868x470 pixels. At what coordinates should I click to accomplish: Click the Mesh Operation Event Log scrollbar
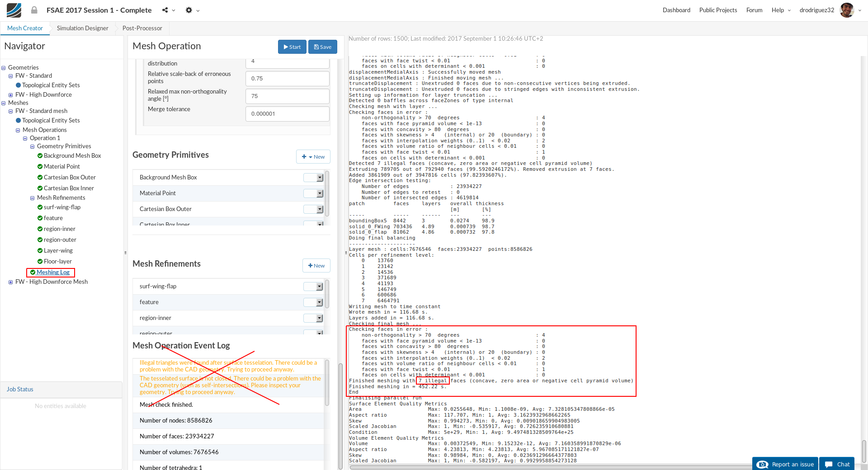click(327, 383)
